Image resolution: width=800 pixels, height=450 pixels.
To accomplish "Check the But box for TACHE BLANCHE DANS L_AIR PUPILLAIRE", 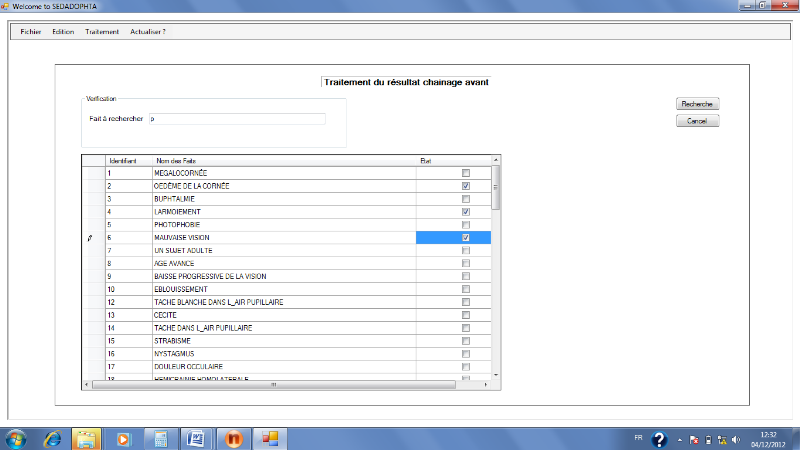I will click(x=466, y=302).
